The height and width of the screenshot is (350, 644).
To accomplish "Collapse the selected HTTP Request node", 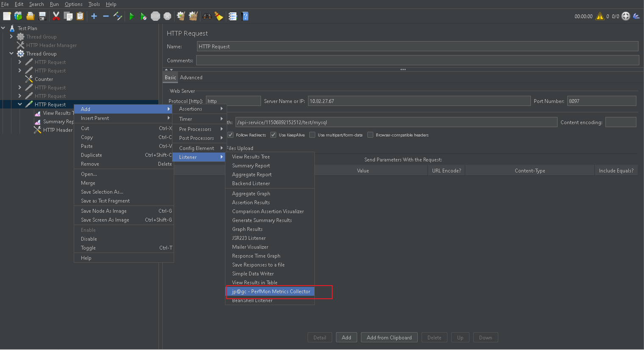I will click(x=20, y=104).
